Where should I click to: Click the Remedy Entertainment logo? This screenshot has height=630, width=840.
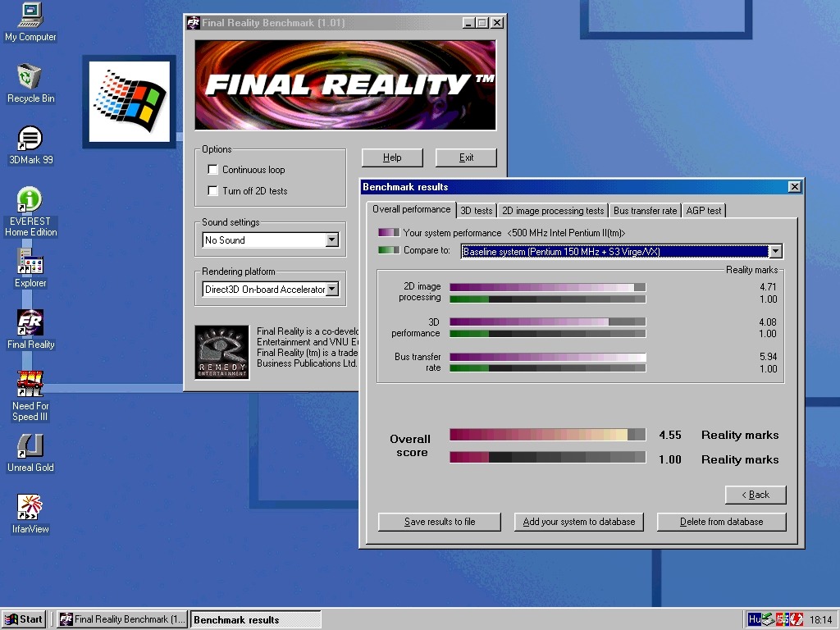point(221,352)
